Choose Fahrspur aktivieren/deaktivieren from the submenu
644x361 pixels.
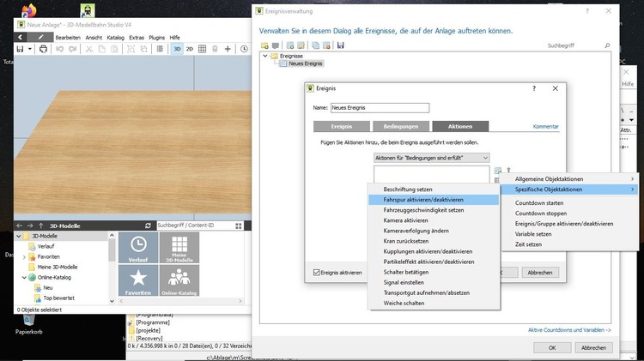pos(434,200)
